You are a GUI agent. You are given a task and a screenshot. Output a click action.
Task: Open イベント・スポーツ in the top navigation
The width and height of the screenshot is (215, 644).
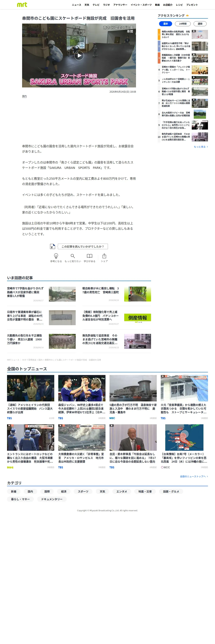point(141,5)
